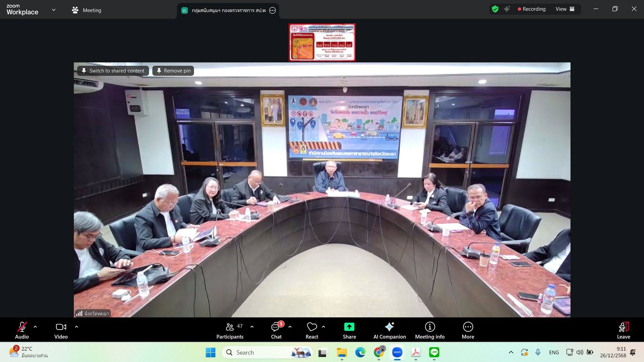Image resolution: width=644 pixels, height=362 pixels.
Task: Click Switch to shared content
Action: click(113, 71)
